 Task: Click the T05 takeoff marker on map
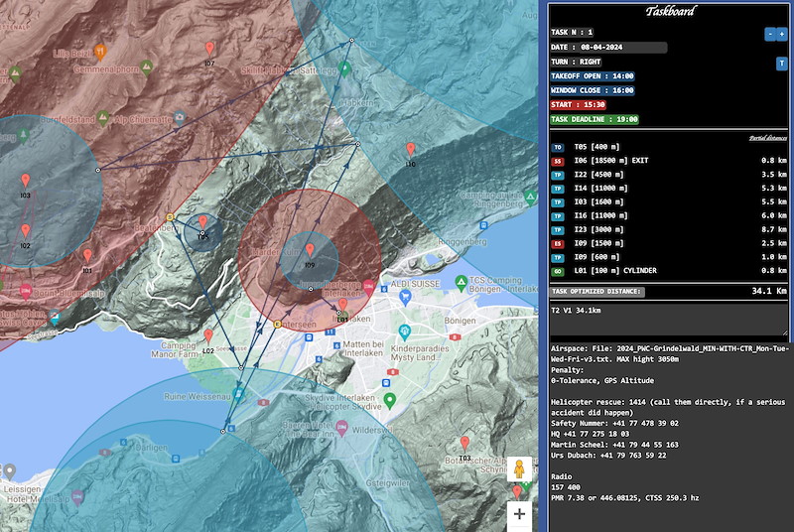[x=203, y=222]
